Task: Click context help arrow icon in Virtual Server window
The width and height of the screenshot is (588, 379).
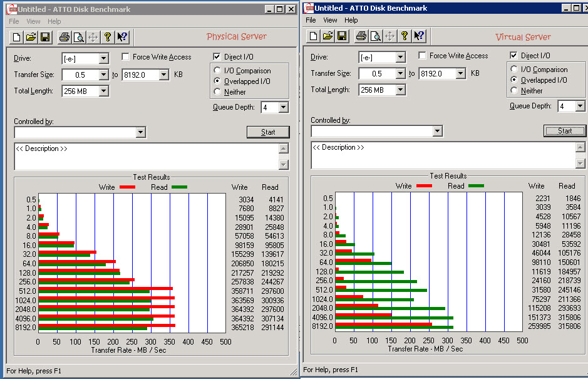Action: [419, 36]
